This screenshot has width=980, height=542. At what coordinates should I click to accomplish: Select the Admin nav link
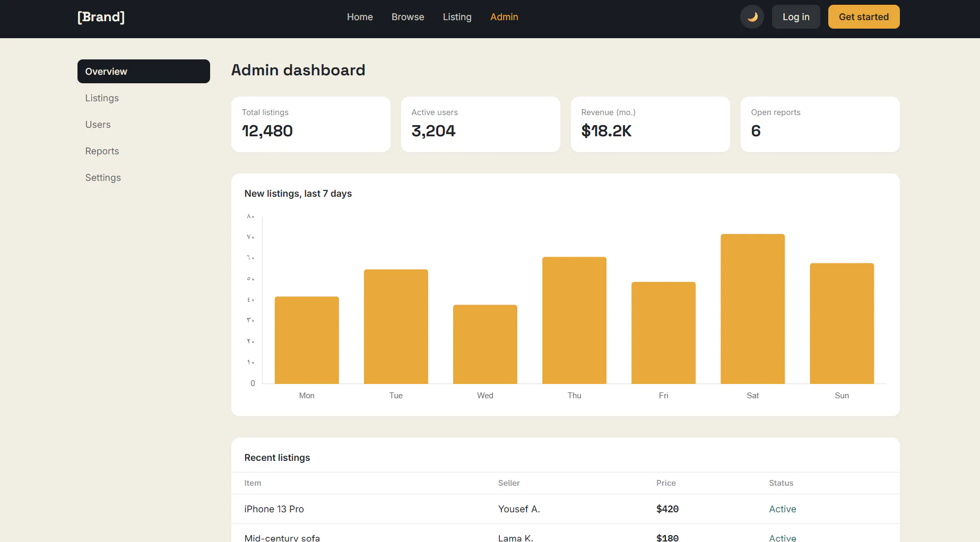click(504, 17)
